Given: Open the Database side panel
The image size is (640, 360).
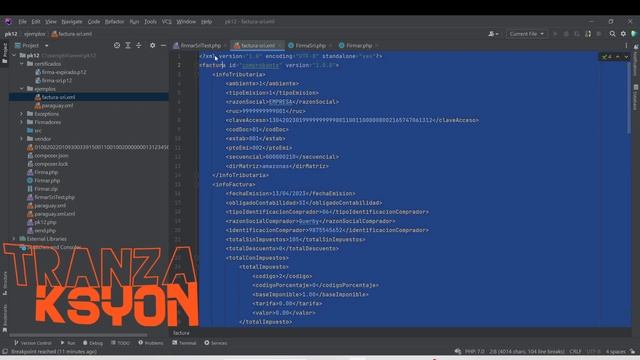Looking at the screenshot, I should (x=636, y=97).
